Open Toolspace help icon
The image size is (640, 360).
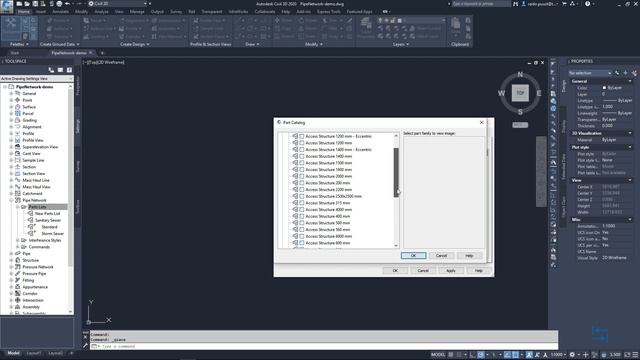coord(69,70)
